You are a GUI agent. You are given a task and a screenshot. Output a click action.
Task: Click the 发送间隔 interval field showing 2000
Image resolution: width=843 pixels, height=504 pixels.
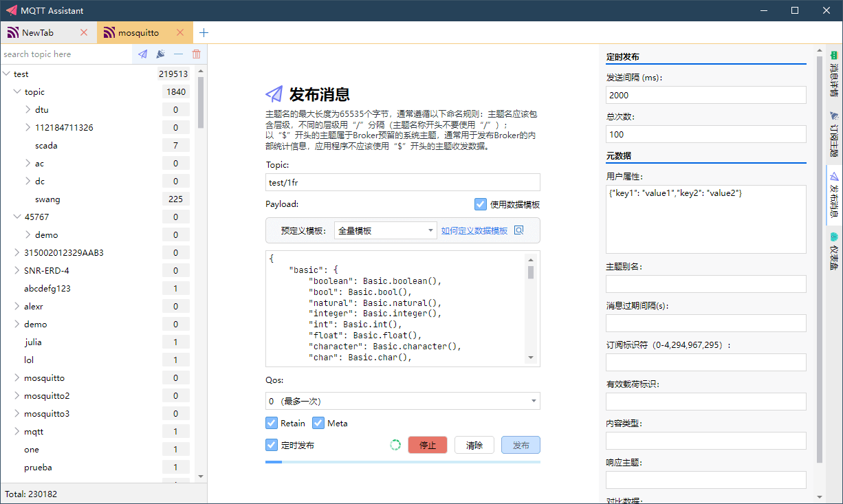pos(705,95)
